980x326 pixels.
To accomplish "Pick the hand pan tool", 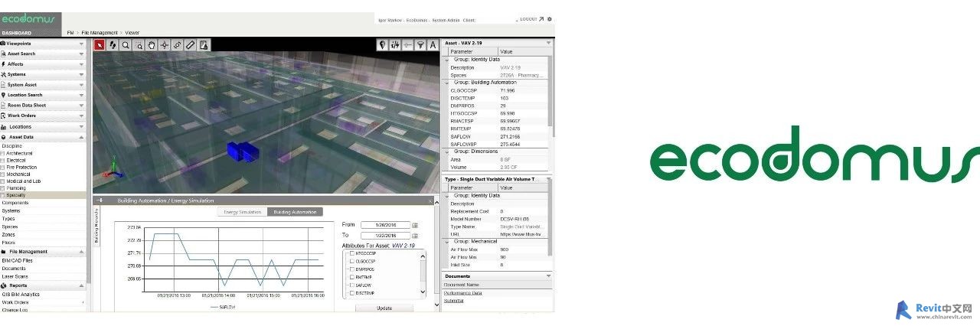I will [152, 45].
